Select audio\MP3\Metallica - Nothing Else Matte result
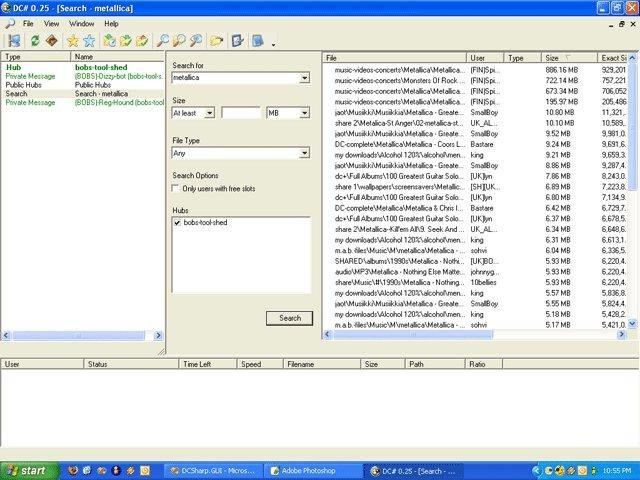This screenshot has width=640, height=480. pyautogui.click(x=476, y=272)
